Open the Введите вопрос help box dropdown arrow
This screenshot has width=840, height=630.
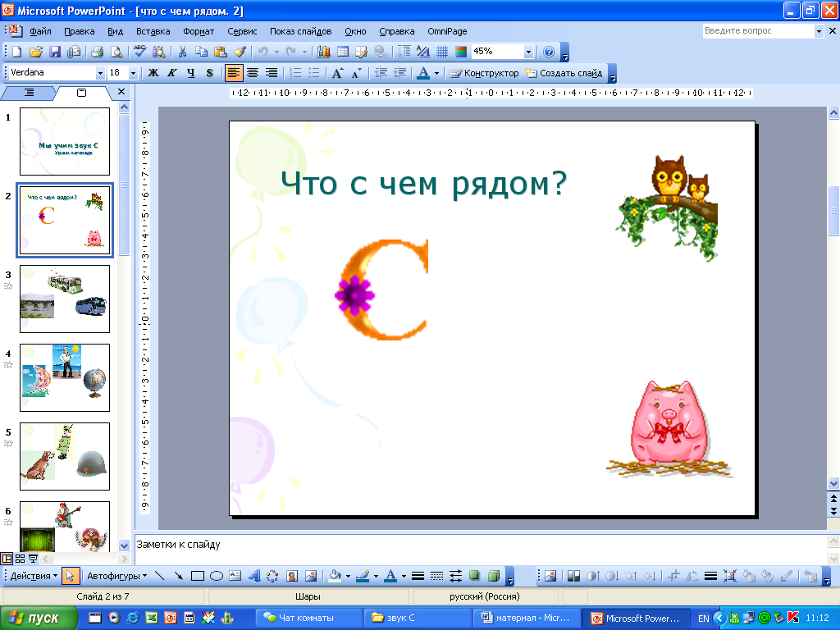pyautogui.click(x=819, y=31)
